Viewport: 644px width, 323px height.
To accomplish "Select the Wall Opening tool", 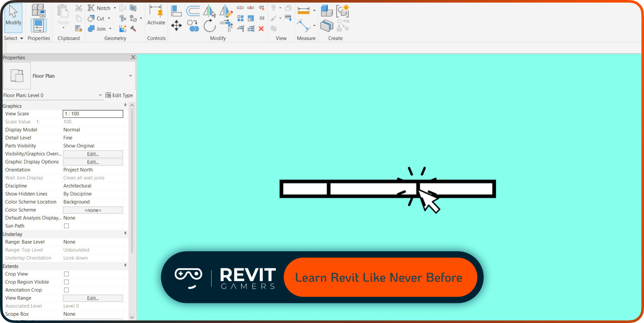I will [133, 8].
